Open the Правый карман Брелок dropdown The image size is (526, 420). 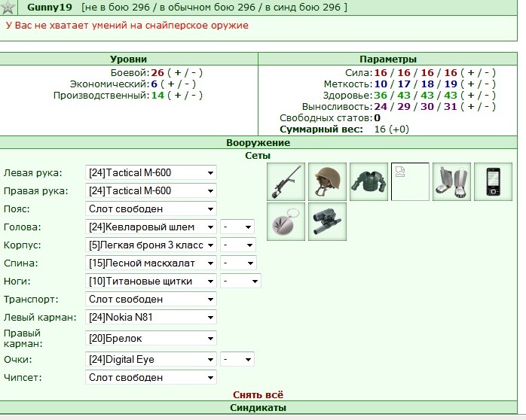point(151,339)
